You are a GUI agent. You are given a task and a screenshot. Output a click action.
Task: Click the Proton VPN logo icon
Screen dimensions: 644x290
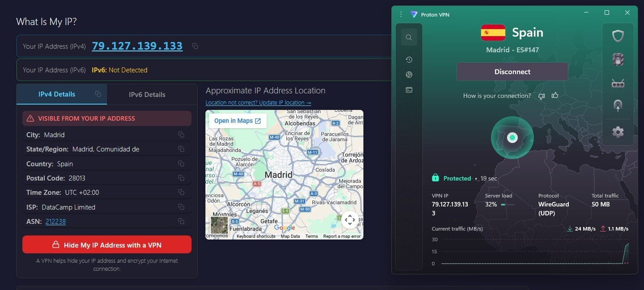coord(414,14)
